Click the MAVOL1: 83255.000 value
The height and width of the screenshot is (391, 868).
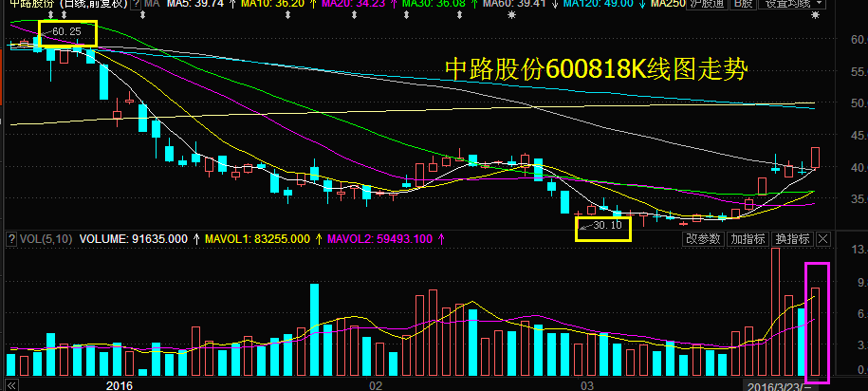pyautogui.click(x=257, y=239)
